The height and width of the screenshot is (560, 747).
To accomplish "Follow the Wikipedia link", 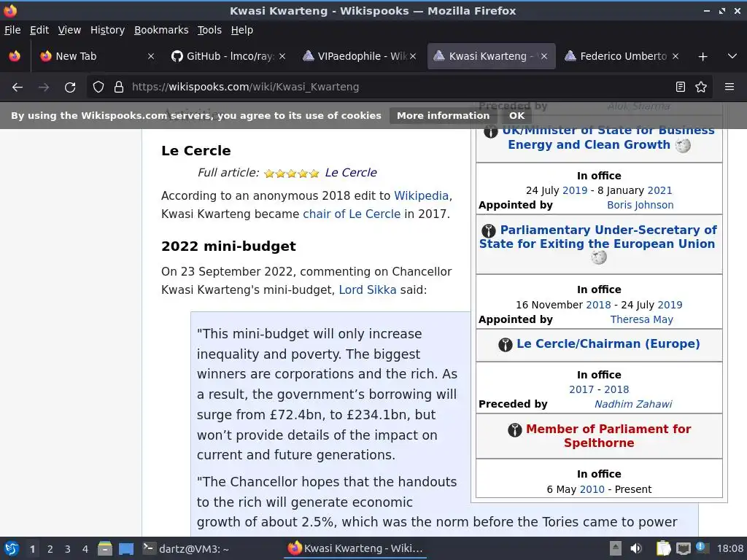I will point(421,195).
